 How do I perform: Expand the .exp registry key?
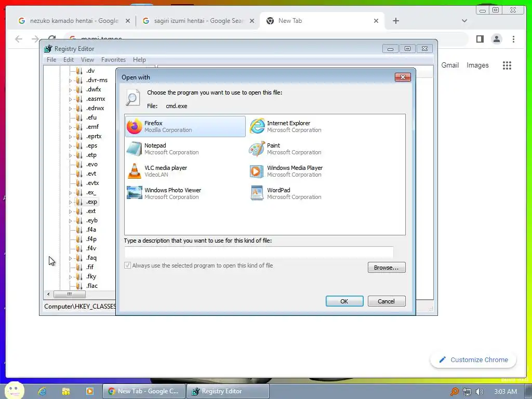[70, 202]
